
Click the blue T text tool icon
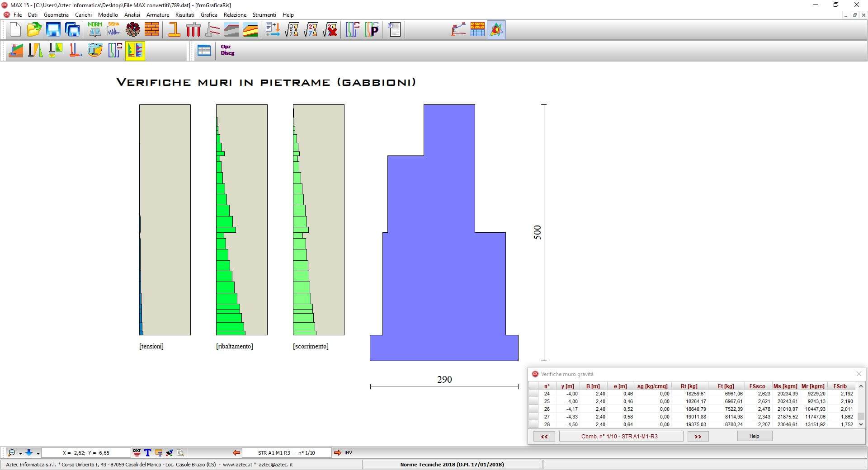(147, 452)
